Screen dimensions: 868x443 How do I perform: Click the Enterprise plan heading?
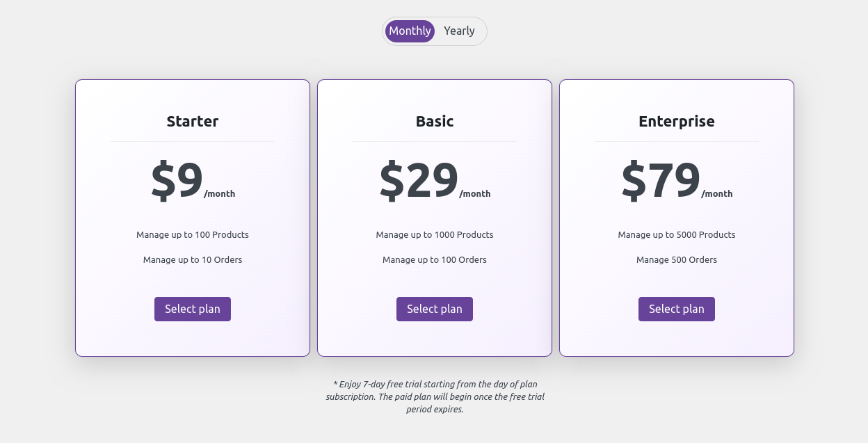coord(677,121)
